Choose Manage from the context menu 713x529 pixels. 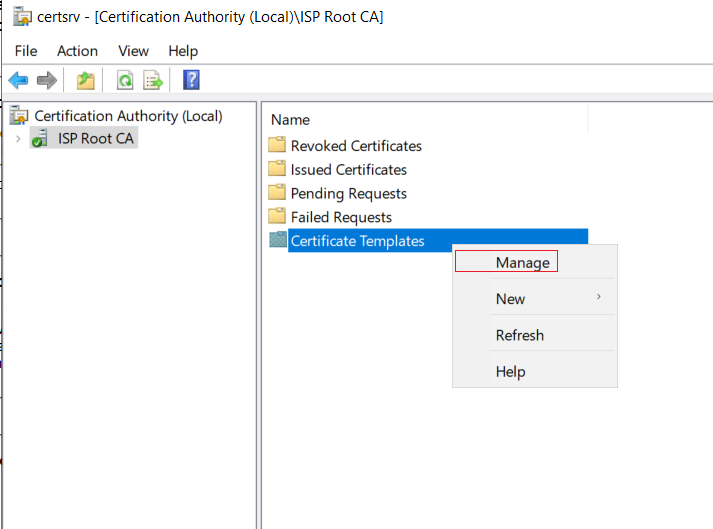pyautogui.click(x=522, y=263)
